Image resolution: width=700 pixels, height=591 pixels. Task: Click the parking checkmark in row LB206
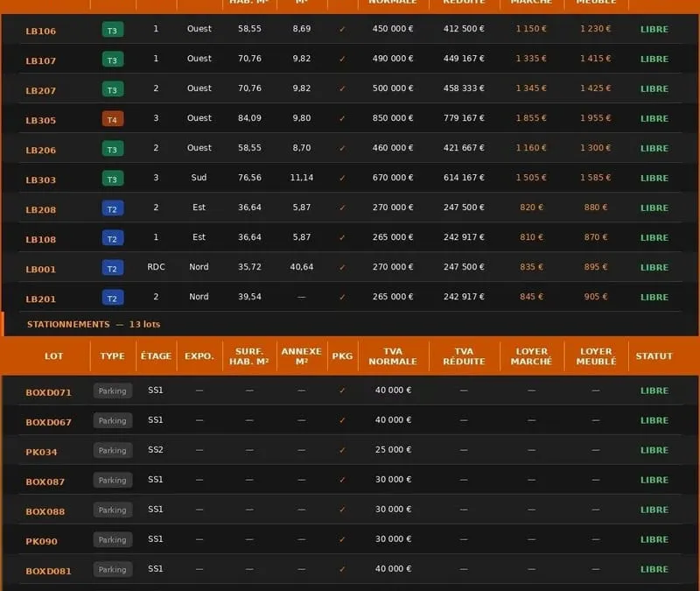(x=342, y=148)
